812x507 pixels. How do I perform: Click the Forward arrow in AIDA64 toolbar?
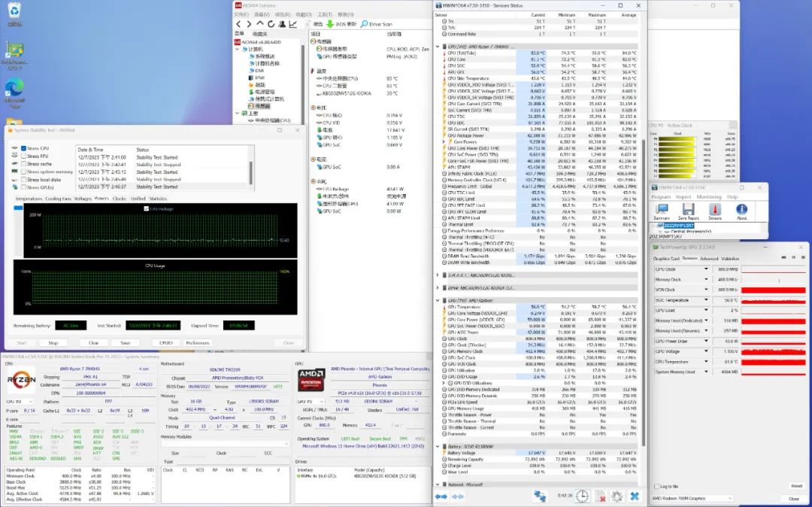point(249,24)
